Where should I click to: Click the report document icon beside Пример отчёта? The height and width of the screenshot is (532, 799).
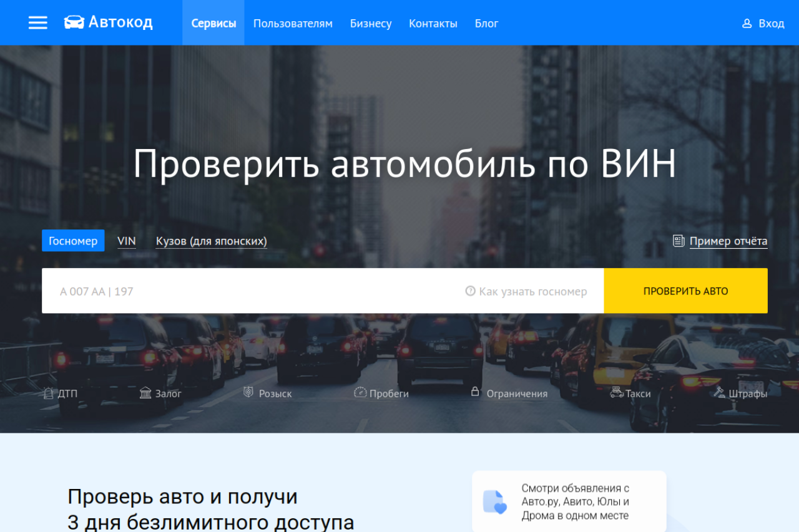pyautogui.click(x=679, y=241)
